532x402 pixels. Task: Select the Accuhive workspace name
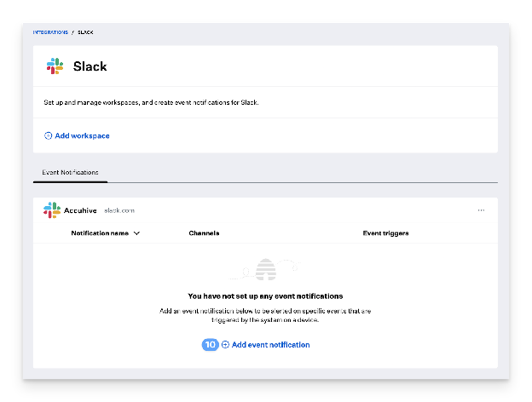[80, 210]
